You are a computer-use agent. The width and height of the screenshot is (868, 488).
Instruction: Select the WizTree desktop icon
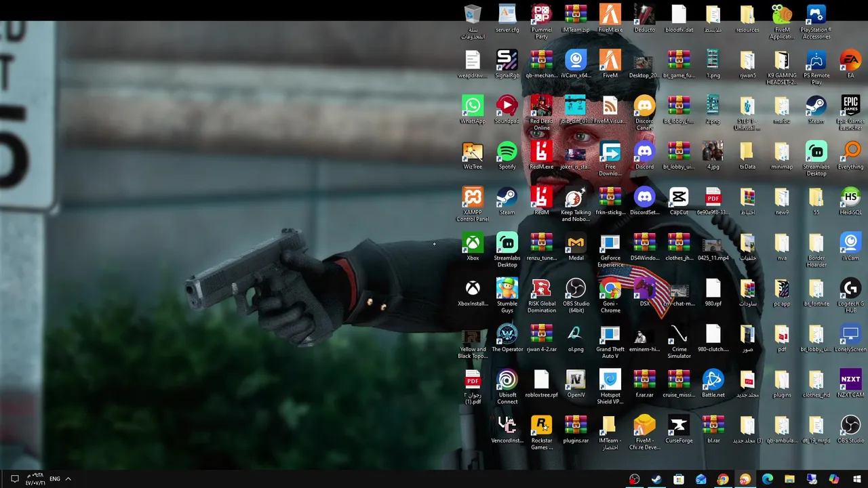pyautogui.click(x=473, y=155)
